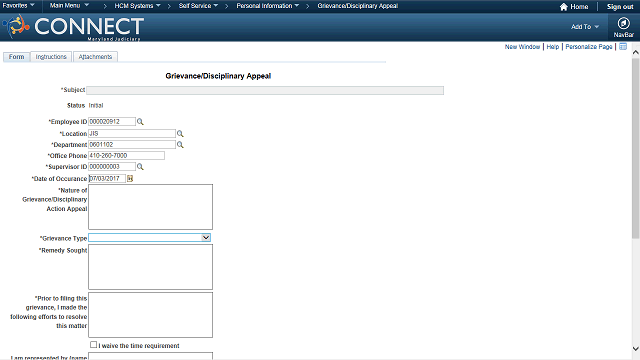640x360 pixels.
Task: Expand Personal Information breadcrumb menu
Action: [x=268, y=6]
